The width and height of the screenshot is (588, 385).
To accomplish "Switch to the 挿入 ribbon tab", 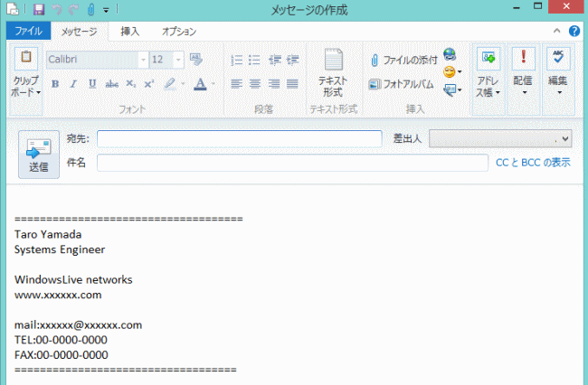I will click(x=129, y=32).
